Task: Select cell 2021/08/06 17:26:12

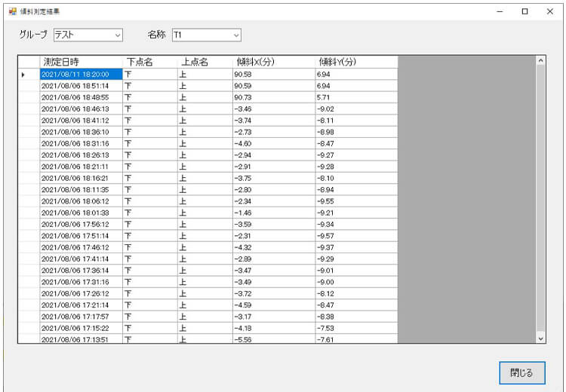Action: pyautogui.click(x=82, y=293)
